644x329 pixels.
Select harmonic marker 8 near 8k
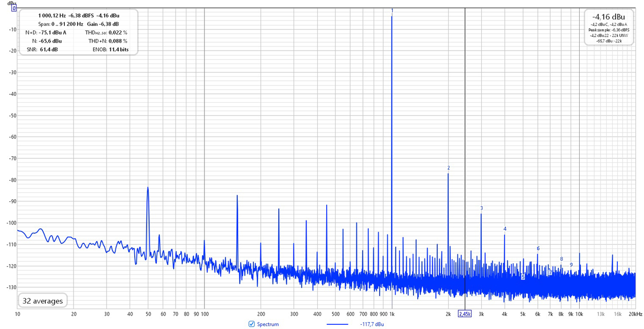561,259
